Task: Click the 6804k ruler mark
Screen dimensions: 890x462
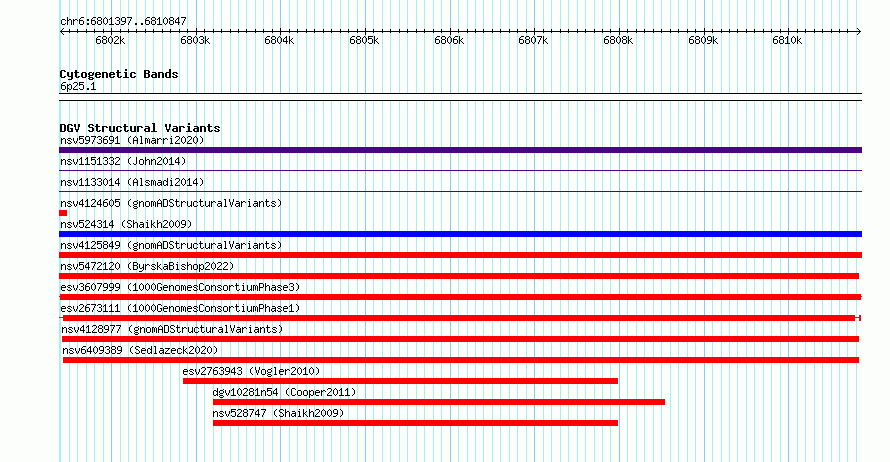Action: point(279,40)
